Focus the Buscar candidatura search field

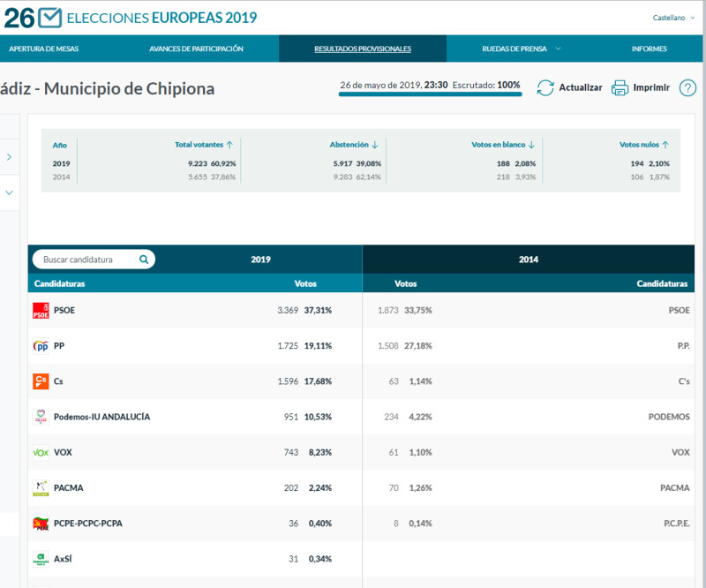(x=94, y=260)
